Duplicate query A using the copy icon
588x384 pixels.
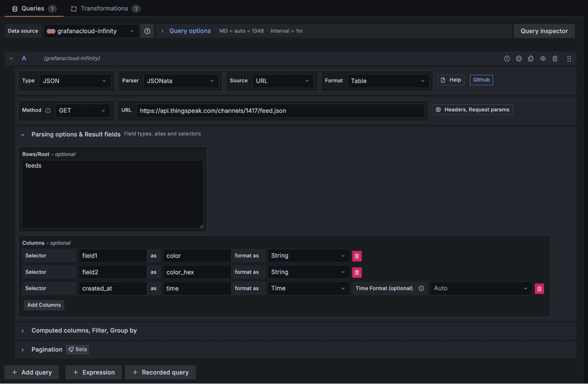click(531, 58)
